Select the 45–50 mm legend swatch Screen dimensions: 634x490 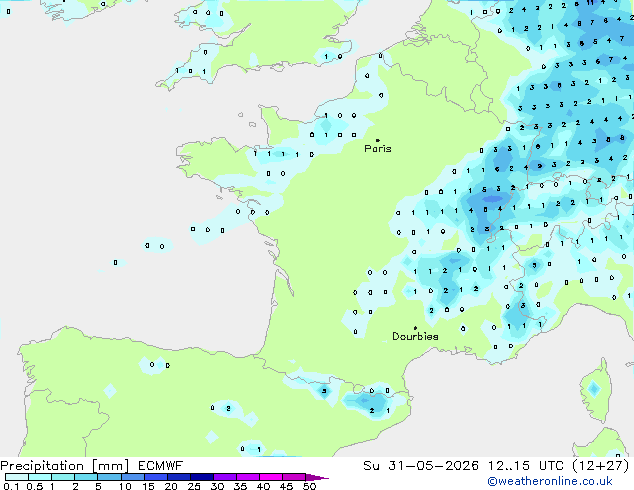(294, 477)
